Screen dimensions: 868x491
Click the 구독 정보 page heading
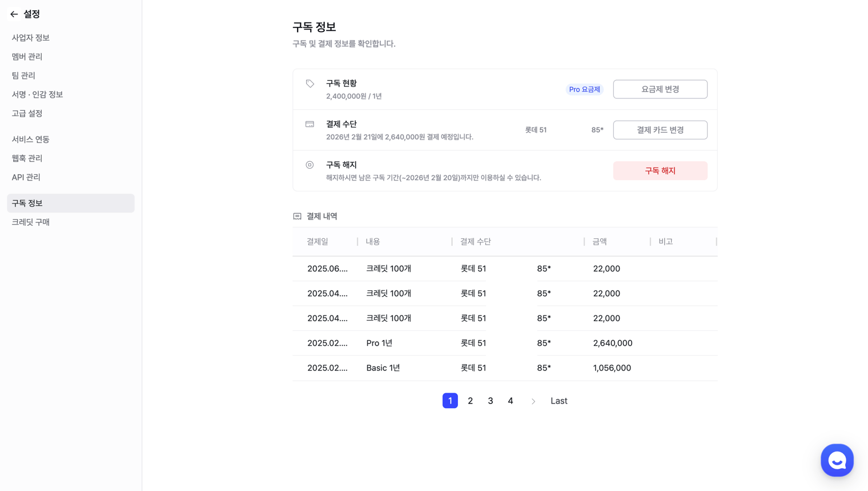click(314, 27)
